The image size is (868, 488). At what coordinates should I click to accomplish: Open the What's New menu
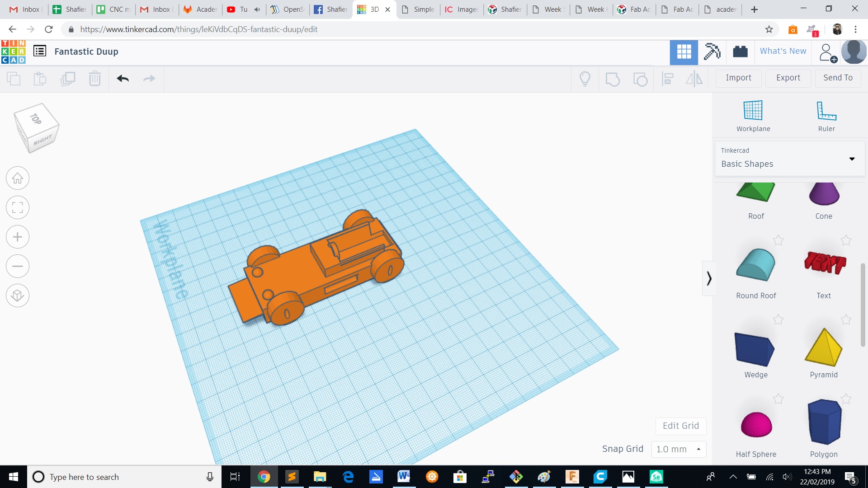[783, 51]
